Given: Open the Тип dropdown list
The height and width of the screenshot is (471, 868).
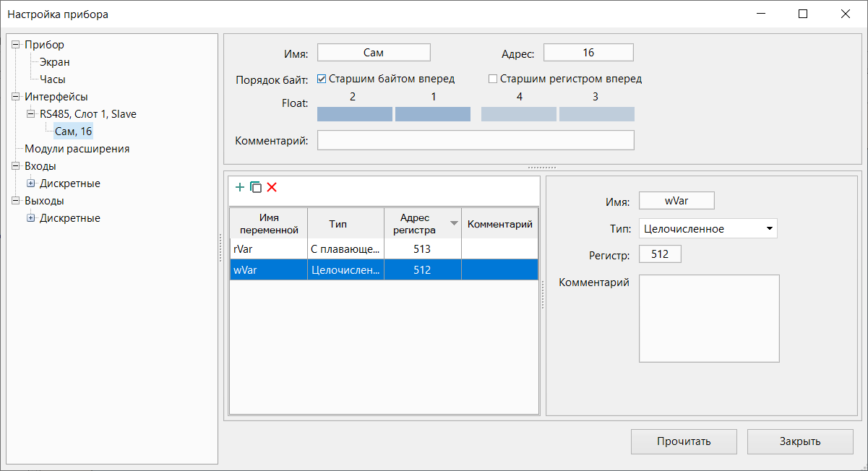Looking at the screenshot, I should pos(770,229).
